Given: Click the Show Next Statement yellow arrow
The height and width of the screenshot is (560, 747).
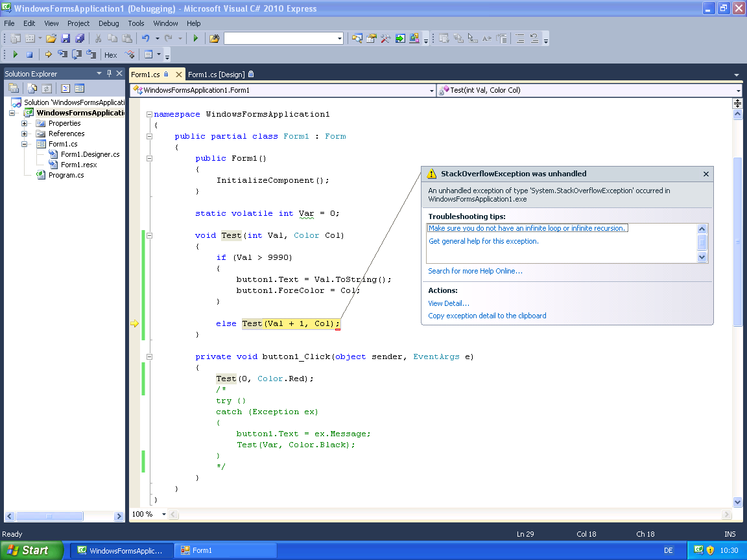Looking at the screenshot, I should 48,54.
